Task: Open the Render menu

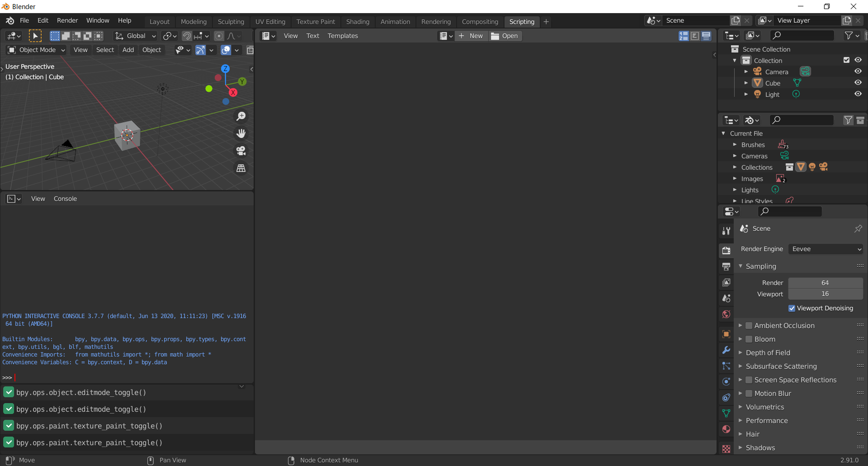Action: (x=67, y=20)
